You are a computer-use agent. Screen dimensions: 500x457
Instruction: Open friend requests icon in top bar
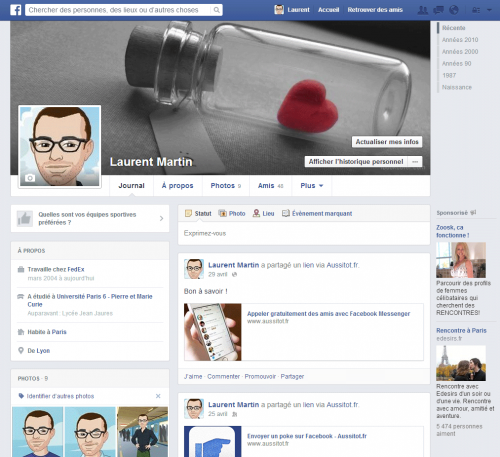pyautogui.click(x=423, y=10)
